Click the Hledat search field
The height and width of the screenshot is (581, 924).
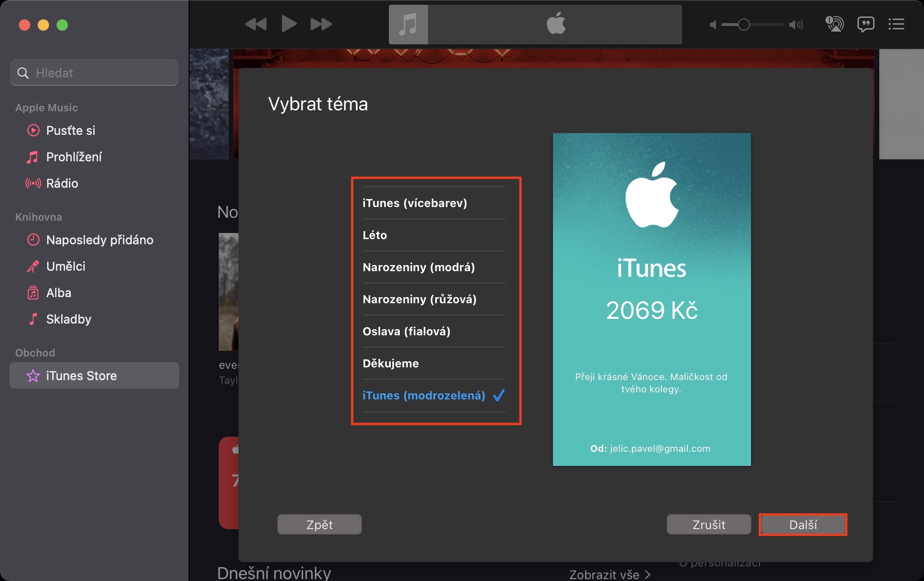click(x=94, y=73)
